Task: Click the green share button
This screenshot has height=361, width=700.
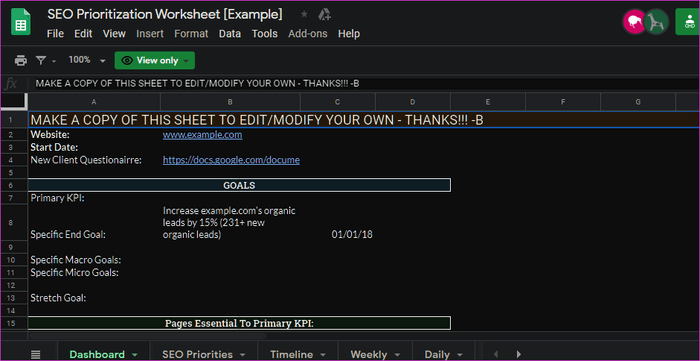Action: (688, 22)
